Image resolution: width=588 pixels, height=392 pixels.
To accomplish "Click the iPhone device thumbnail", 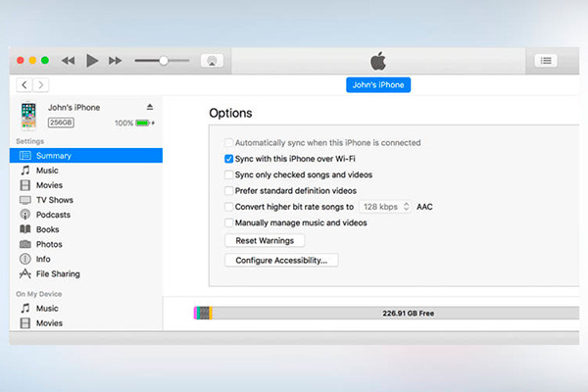I will click(x=28, y=116).
